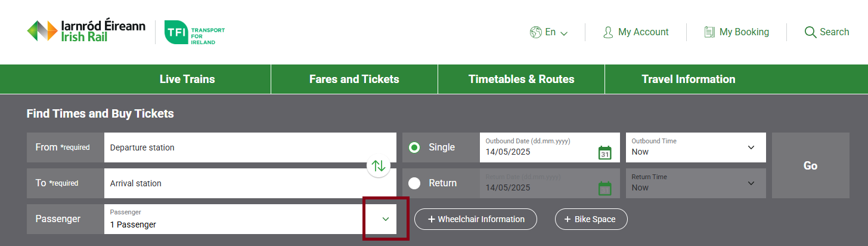
Task: Open the Outbound Date calendar picker
Action: (x=605, y=152)
